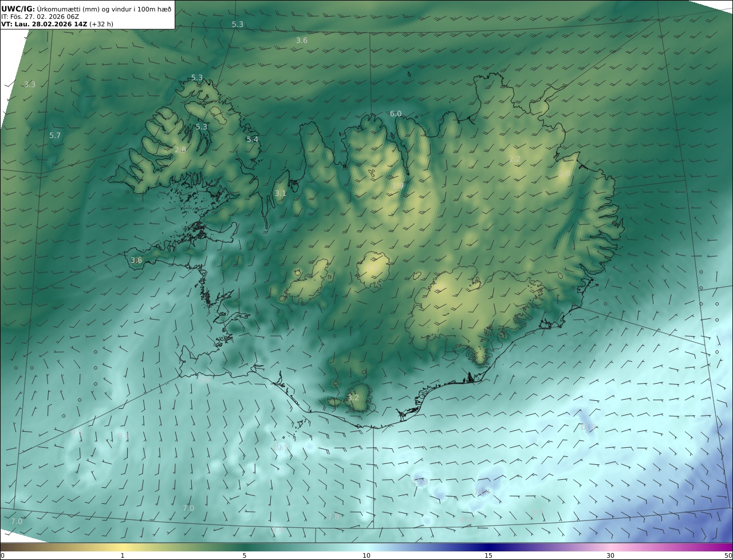
Task: Select the 'IT: Fös. 27. 02. 2026 06Z' line
Action: click(40, 17)
